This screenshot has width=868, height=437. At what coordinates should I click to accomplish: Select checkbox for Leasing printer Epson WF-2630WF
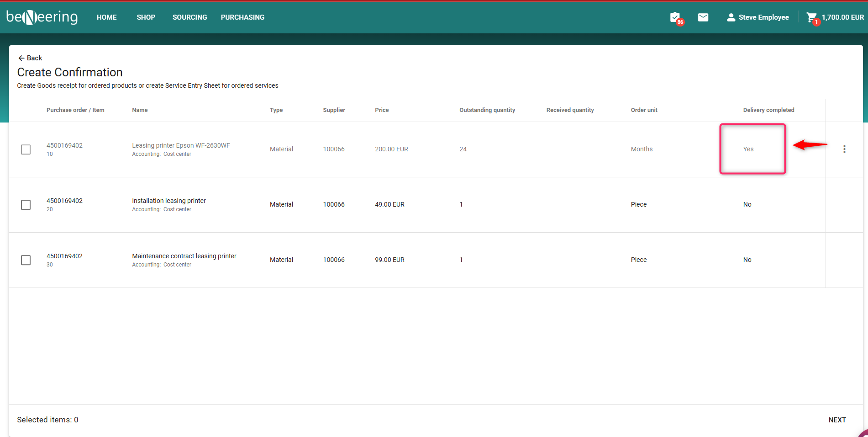pyautogui.click(x=26, y=149)
